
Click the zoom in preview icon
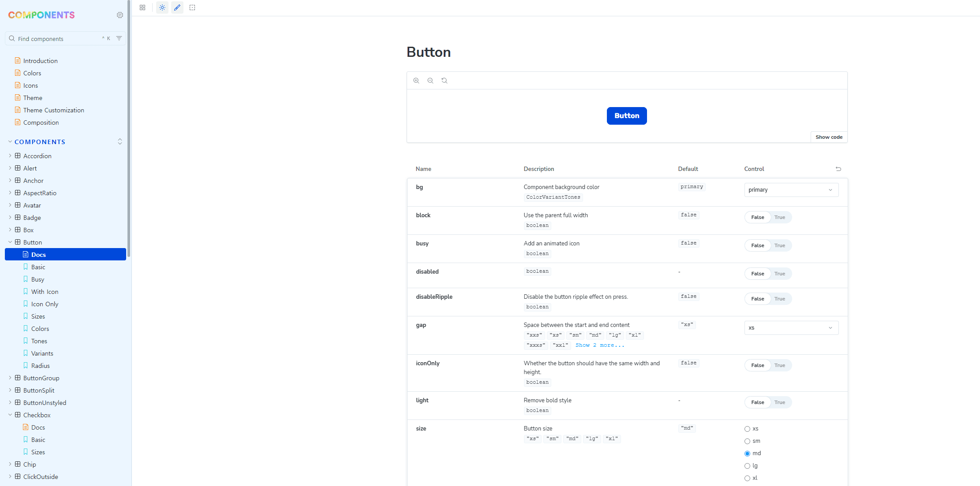(416, 81)
